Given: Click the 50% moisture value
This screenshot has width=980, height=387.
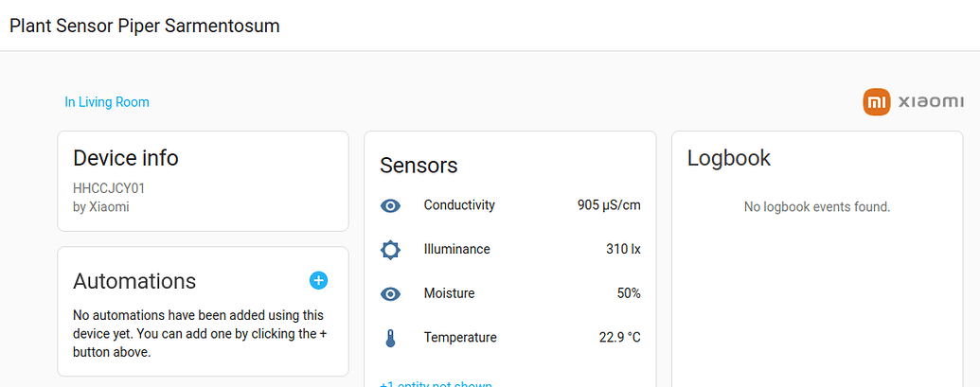Looking at the screenshot, I should (629, 293).
